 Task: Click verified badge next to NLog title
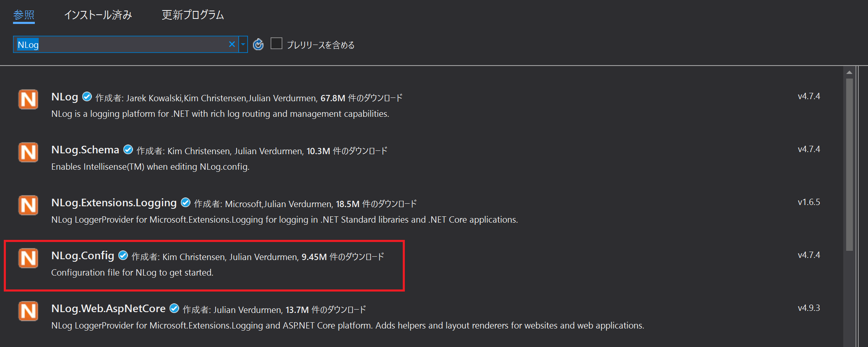pos(87,97)
